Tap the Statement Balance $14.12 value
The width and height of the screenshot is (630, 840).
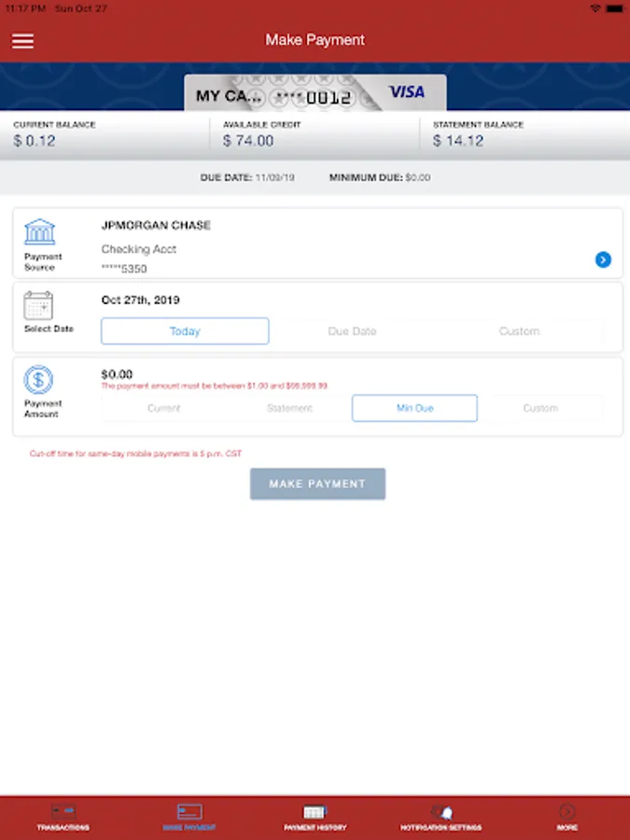click(458, 141)
